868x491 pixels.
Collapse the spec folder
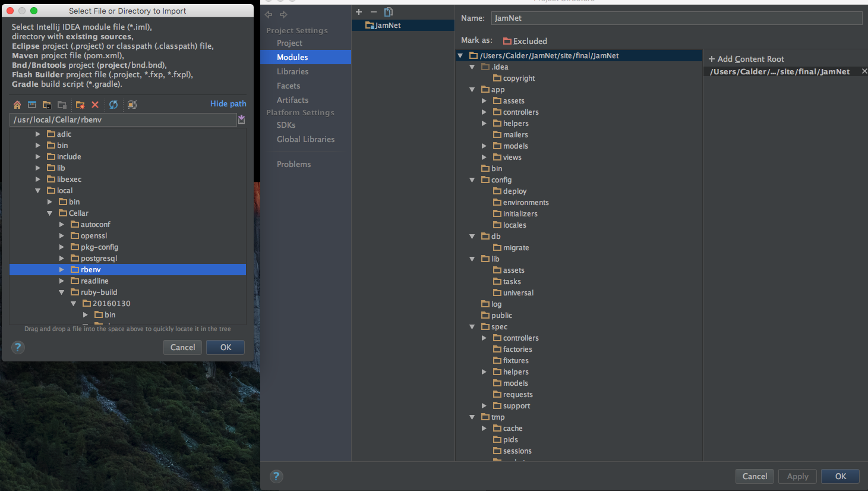472,327
